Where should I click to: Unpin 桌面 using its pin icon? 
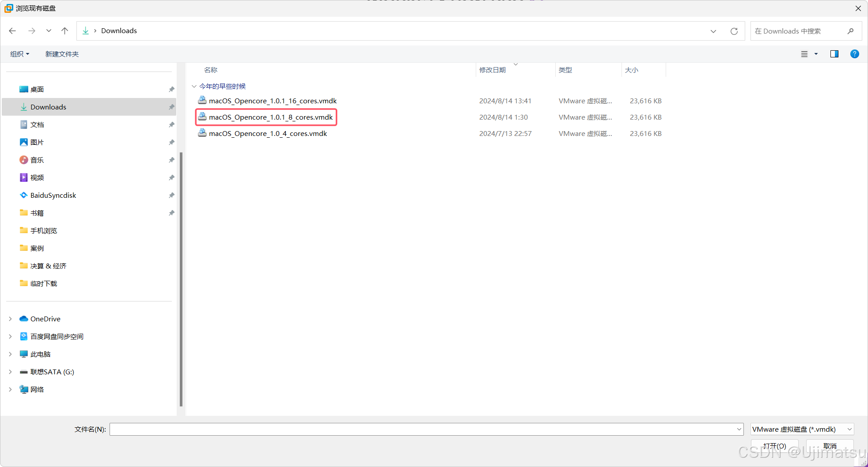(x=171, y=89)
